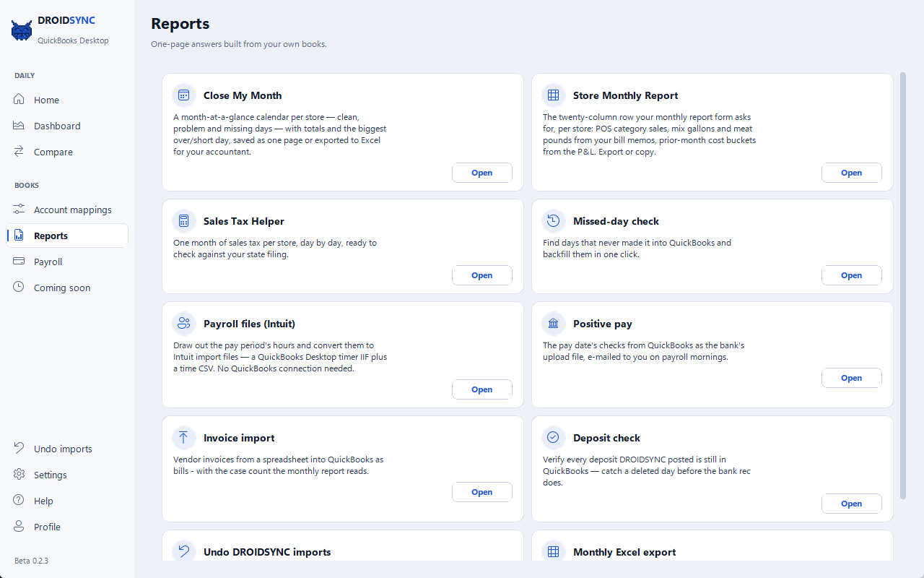Viewport: 924px width, 578px height.
Task: Open the Invoice import tool
Action: [x=482, y=492]
